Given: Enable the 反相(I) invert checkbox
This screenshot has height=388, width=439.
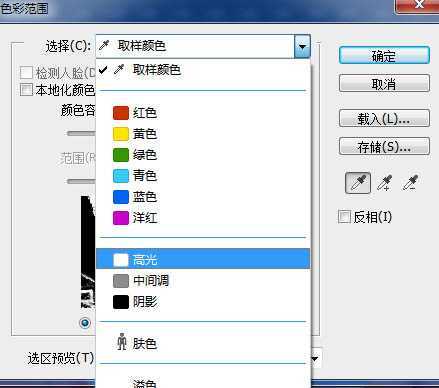Looking at the screenshot, I should click(x=344, y=217).
